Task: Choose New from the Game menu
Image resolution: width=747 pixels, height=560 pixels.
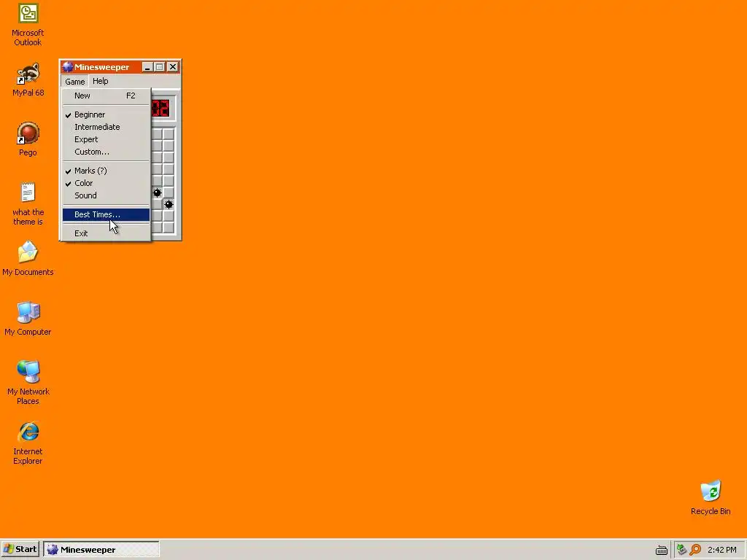Action: [106, 96]
